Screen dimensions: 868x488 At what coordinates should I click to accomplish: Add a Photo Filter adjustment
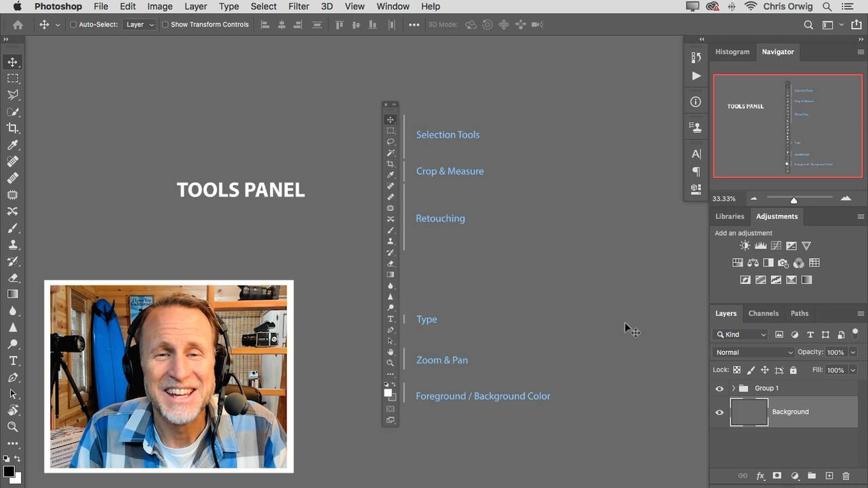783,263
